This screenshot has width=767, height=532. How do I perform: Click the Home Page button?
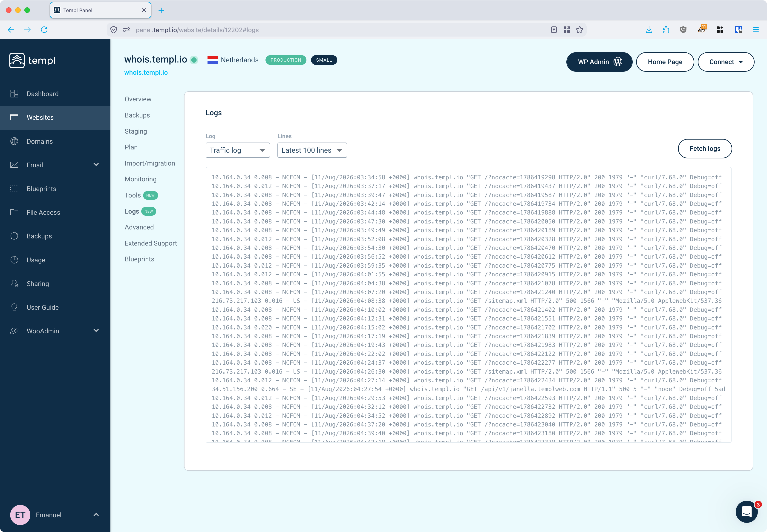pos(665,62)
